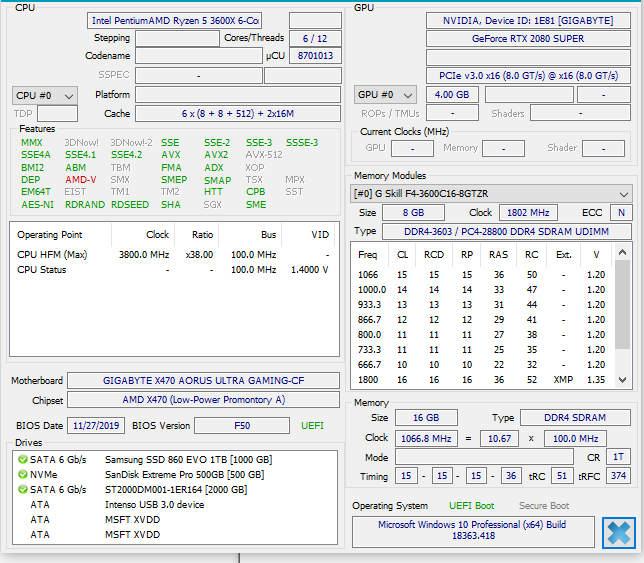Select the ST2000DM001-1ER164 drive row

(x=175, y=490)
